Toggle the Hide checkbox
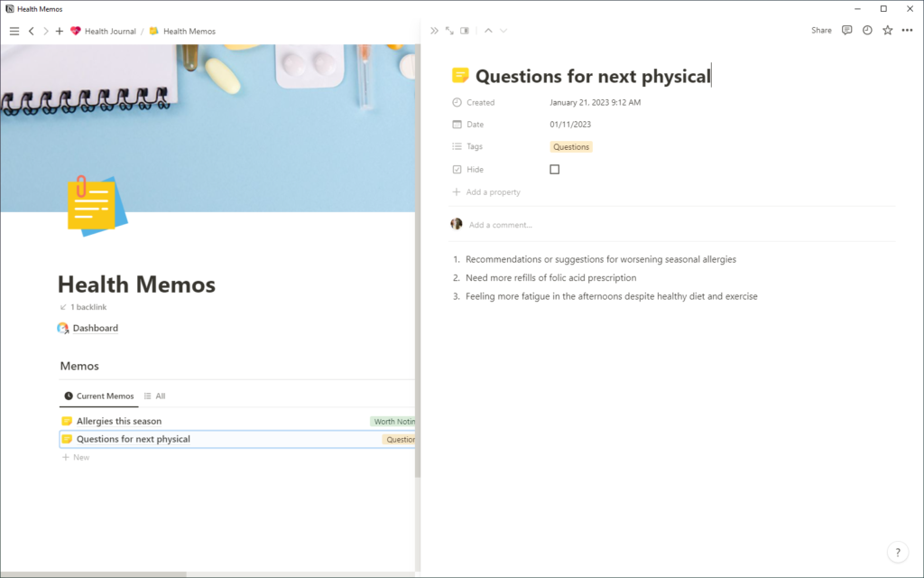The height and width of the screenshot is (578, 924). [x=554, y=170]
